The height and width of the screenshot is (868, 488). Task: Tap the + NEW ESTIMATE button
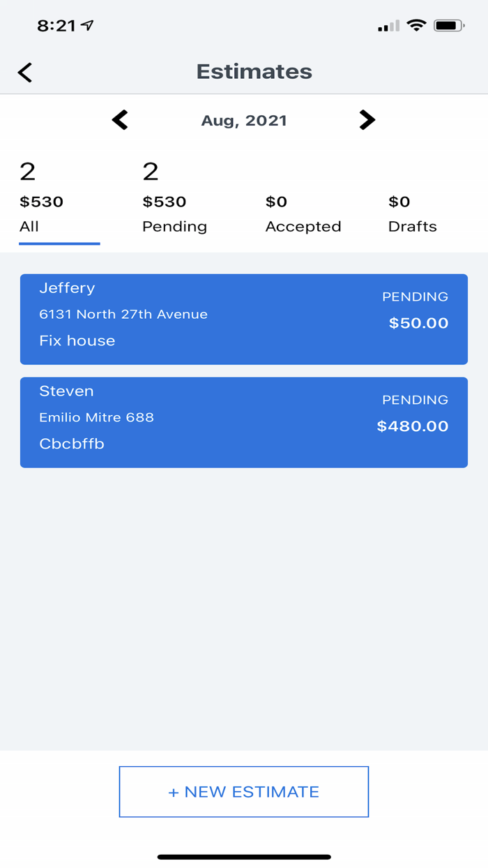(244, 792)
